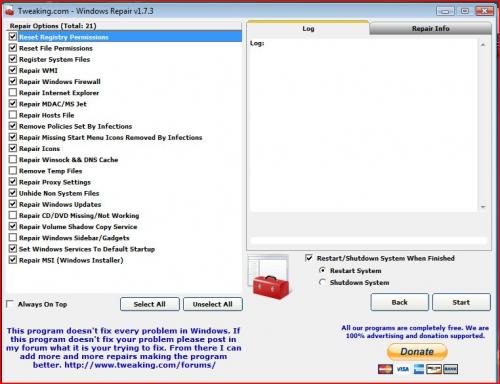
Task: Click the yellow Donate button
Action: coord(417,352)
